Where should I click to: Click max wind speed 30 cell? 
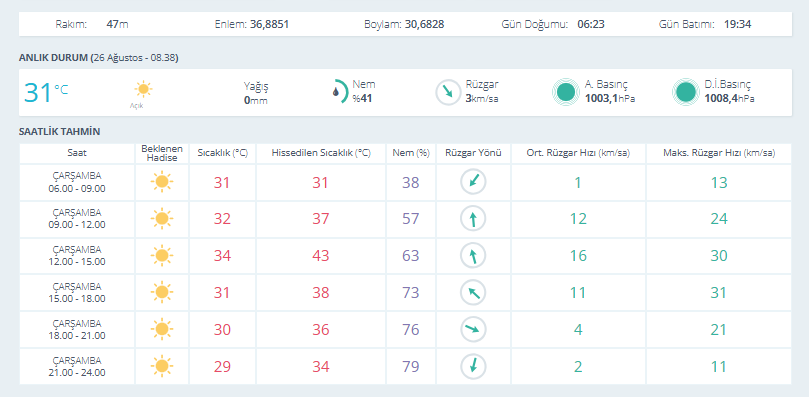coord(719,256)
